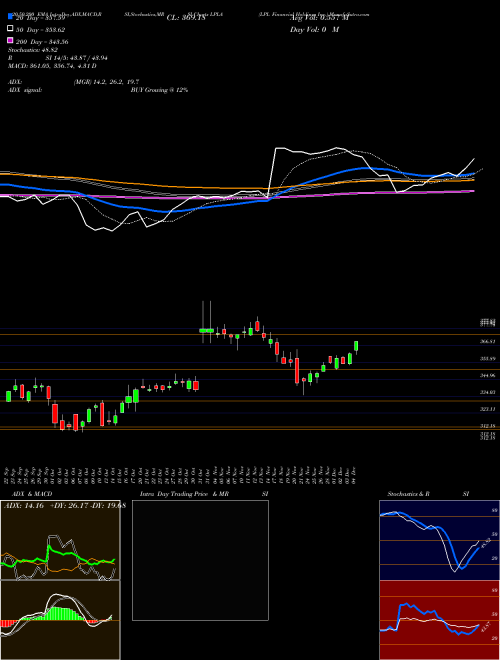Click the 344.96 price axis label
This screenshot has width=500, height=660.
coord(488,375)
